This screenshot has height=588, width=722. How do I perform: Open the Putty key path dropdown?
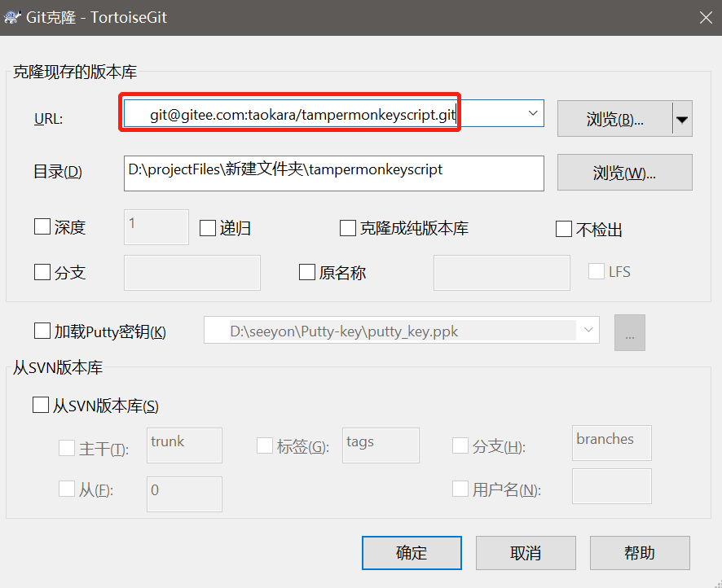tap(588, 330)
